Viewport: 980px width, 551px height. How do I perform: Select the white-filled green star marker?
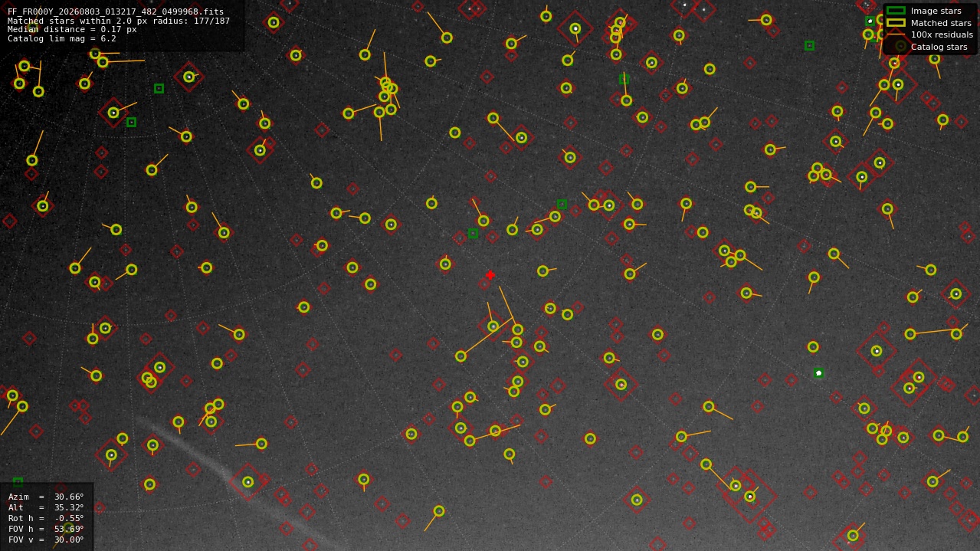tap(818, 373)
